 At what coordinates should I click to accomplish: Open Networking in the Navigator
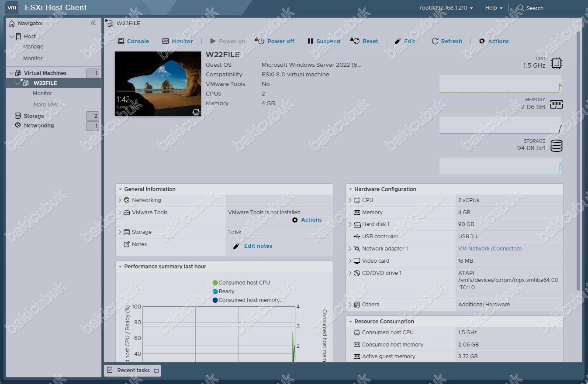(x=39, y=126)
